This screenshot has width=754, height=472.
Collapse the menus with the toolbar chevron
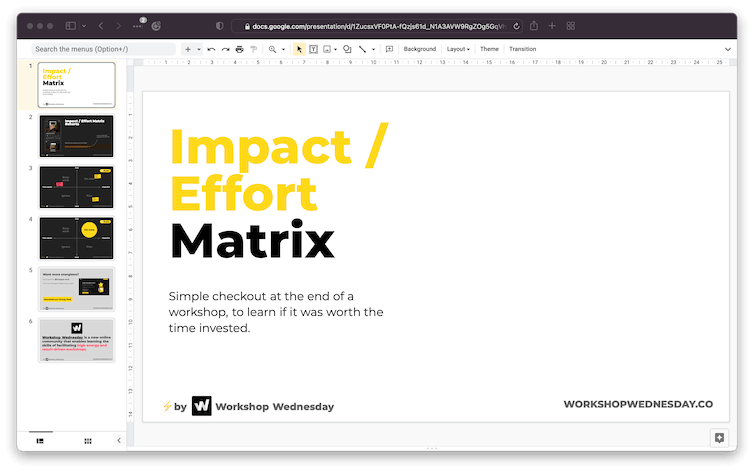pos(728,49)
